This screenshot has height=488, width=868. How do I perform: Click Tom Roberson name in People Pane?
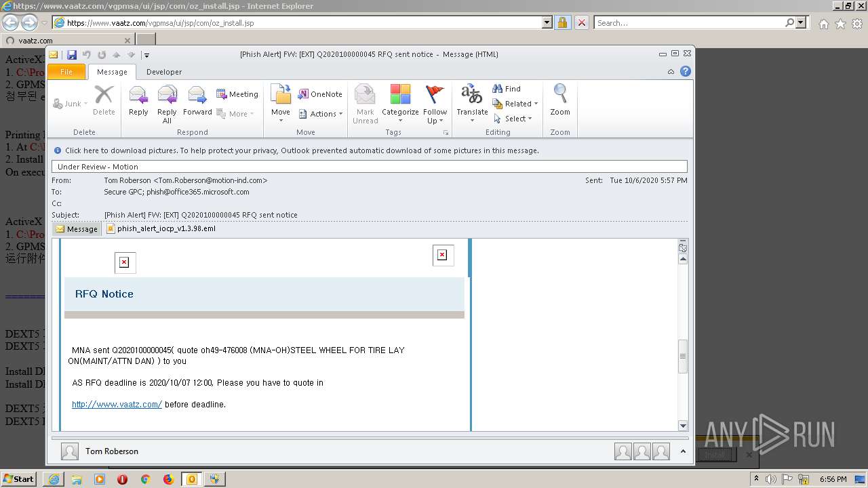[112, 451]
